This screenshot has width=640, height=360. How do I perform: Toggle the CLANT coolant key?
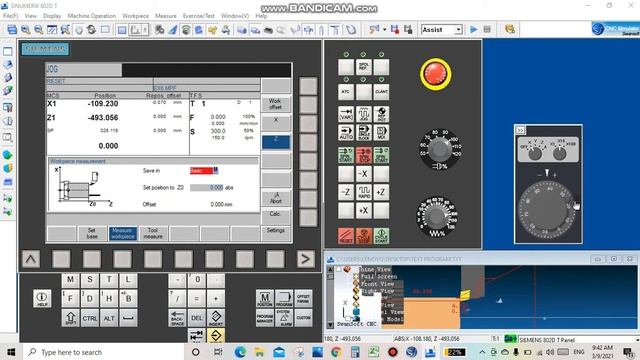tap(381, 92)
